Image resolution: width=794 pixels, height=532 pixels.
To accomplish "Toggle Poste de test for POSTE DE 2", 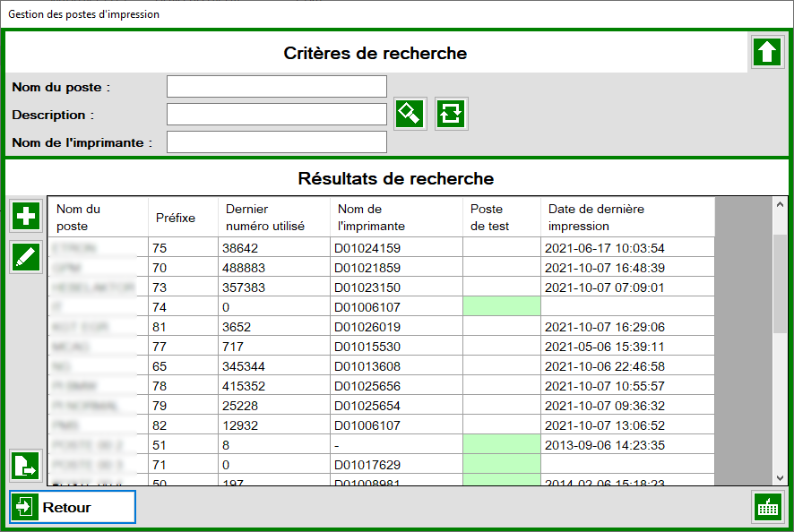I will click(x=501, y=443).
